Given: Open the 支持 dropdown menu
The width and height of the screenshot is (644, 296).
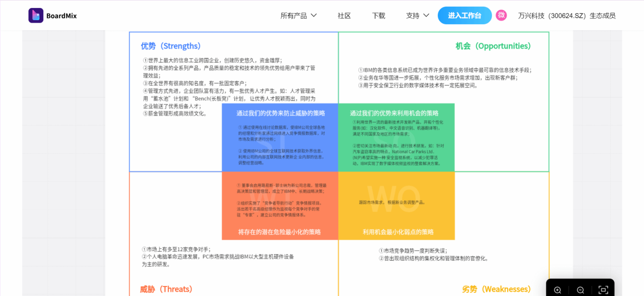Looking at the screenshot, I should tap(418, 16).
